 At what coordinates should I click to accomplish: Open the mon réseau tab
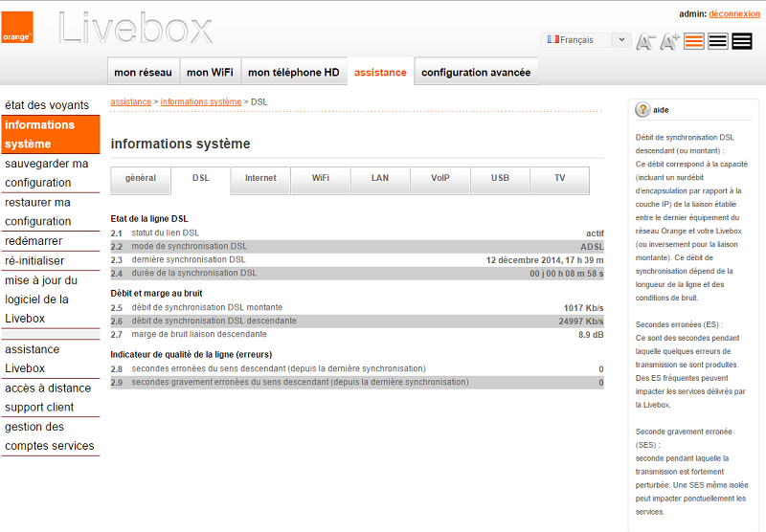pyautogui.click(x=143, y=72)
